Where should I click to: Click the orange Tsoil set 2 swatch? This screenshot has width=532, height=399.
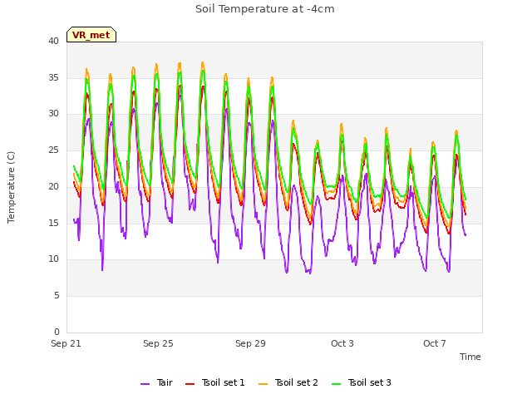coord(264,384)
